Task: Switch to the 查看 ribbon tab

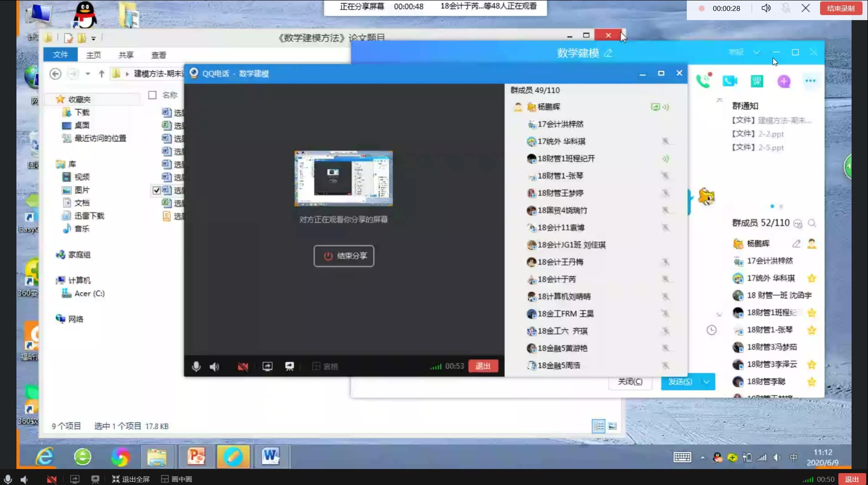Action: (158, 55)
